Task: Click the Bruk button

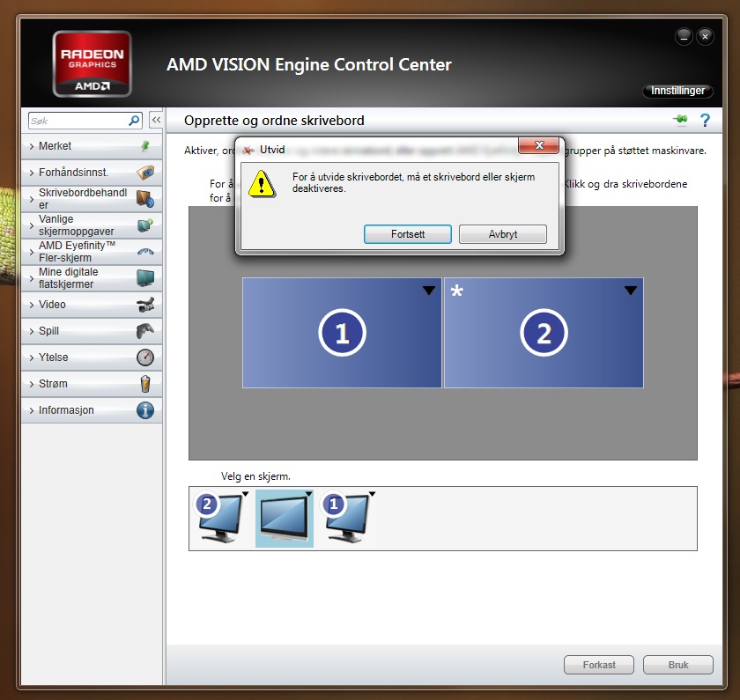Action: 678,665
